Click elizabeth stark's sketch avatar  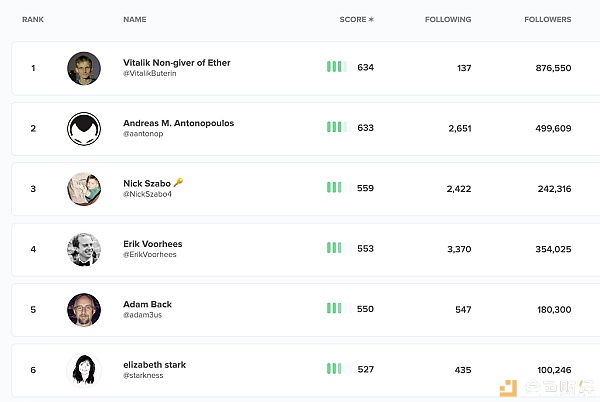tap(84, 370)
